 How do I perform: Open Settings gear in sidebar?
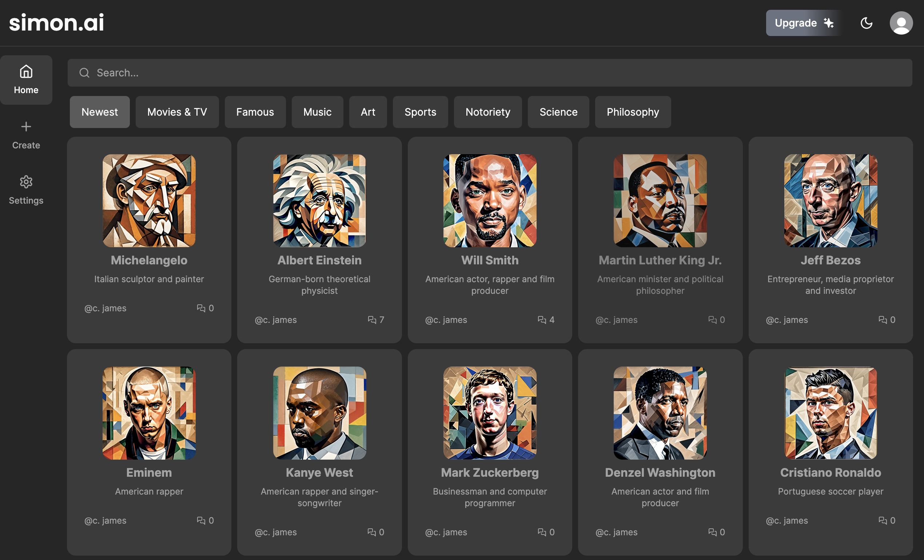coord(26,182)
